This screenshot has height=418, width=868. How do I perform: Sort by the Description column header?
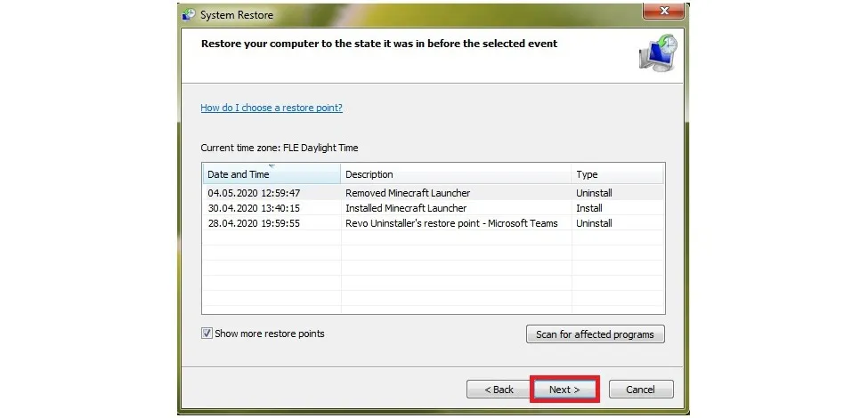[456, 174]
